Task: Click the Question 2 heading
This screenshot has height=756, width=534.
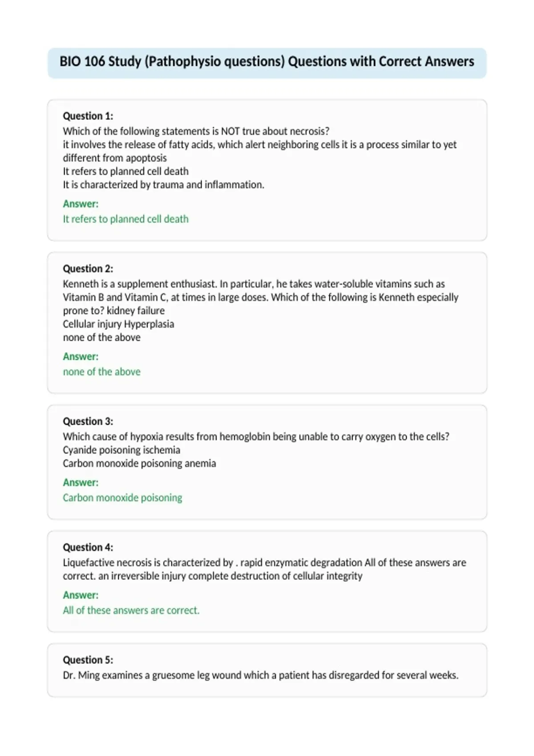Action: point(88,269)
